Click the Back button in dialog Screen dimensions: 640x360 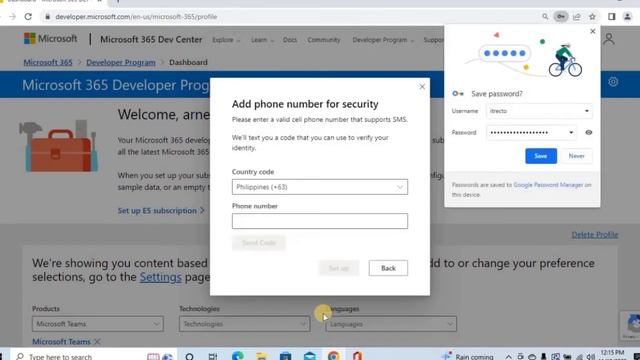pyautogui.click(x=388, y=268)
